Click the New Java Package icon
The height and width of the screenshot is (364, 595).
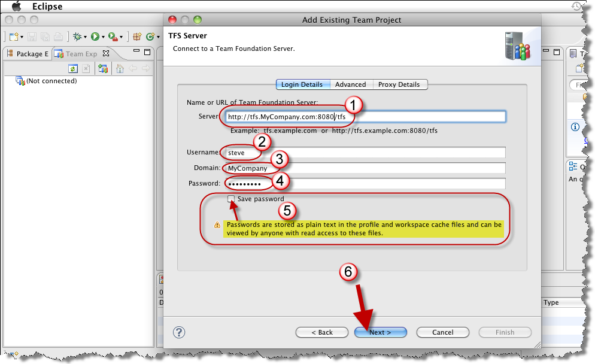137,37
